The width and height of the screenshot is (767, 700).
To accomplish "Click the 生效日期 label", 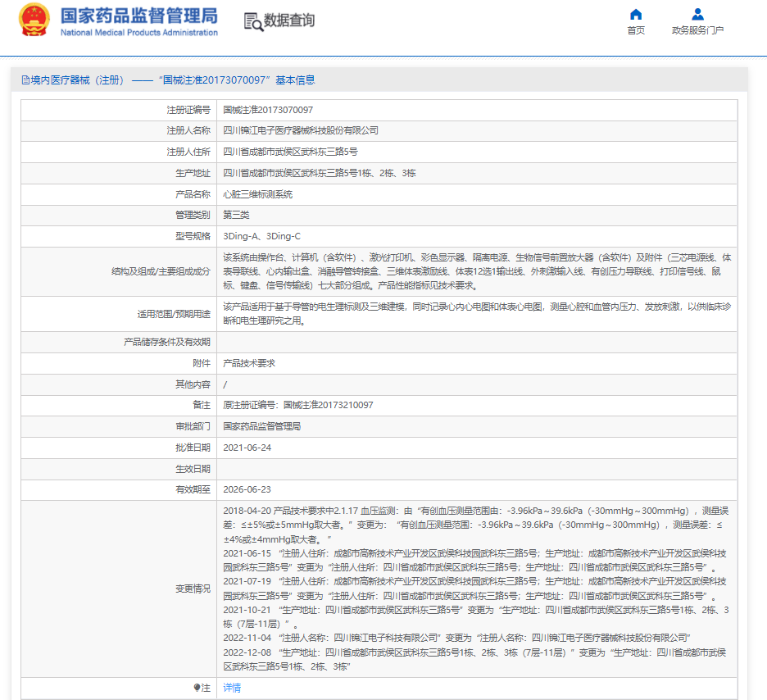I will tap(193, 469).
